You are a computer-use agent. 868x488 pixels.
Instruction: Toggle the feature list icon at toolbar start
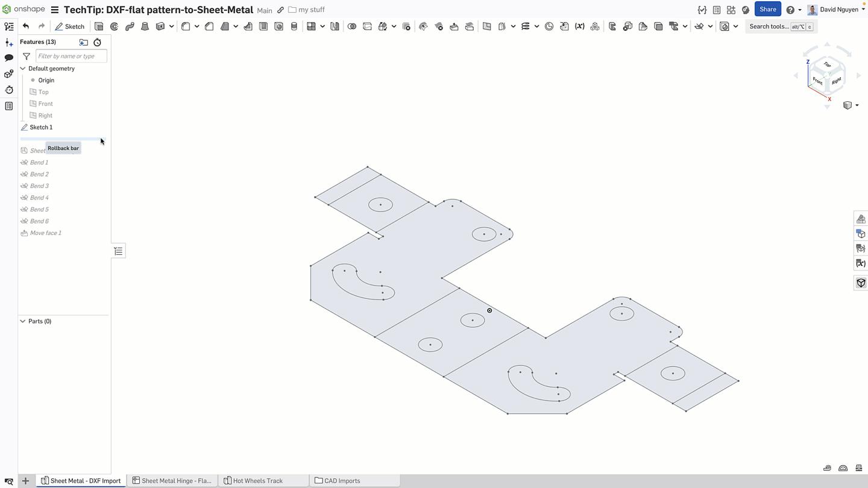tap(9, 27)
